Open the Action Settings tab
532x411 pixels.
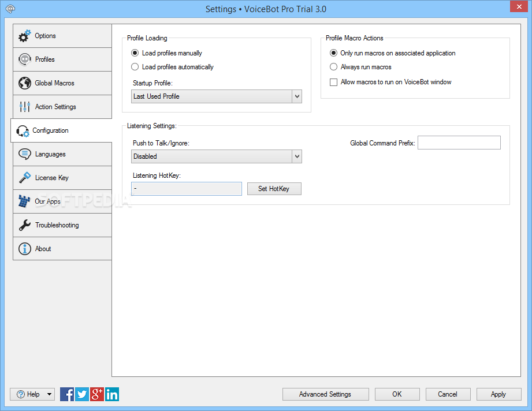(62, 107)
